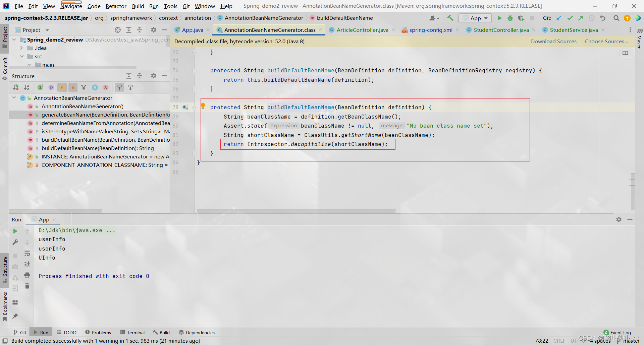Open Project panel settings gear
Image resolution: width=644 pixels, height=345 pixels.
pyautogui.click(x=154, y=30)
